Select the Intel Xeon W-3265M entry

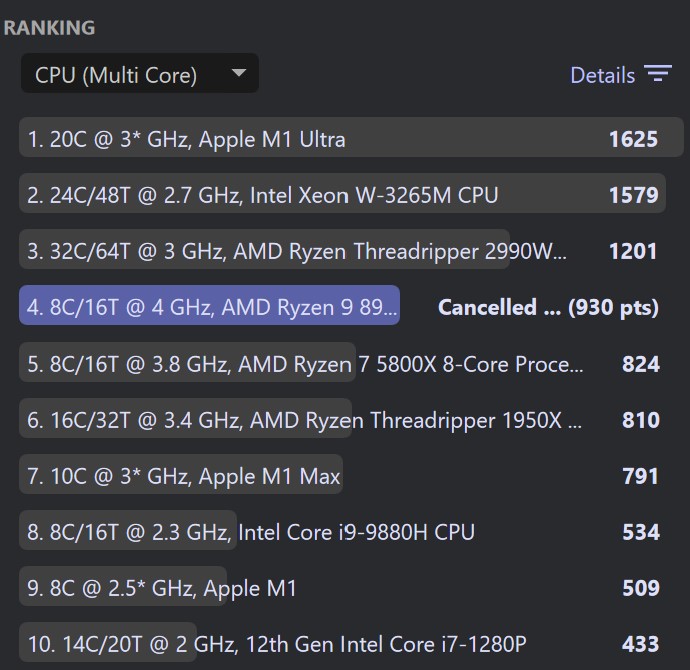pos(263,195)
